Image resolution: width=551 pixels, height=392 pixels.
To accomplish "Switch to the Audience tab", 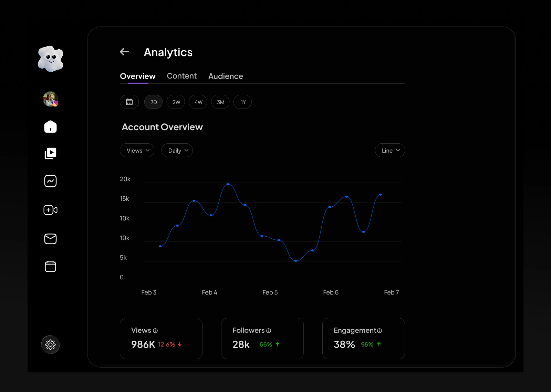I will tap(226, 76).
